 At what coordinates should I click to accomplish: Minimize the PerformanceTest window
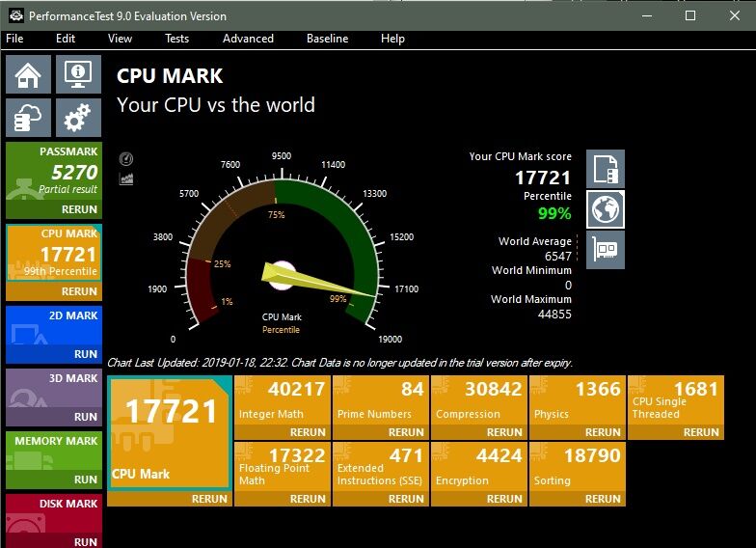pyautogui.click(x=647, y=15)
